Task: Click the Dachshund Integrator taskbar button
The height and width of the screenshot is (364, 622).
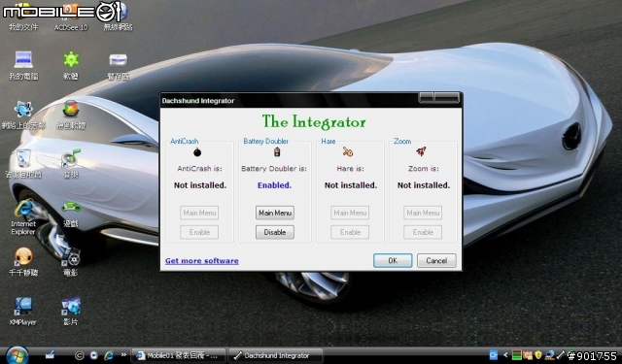Action: tap(276, 355)
